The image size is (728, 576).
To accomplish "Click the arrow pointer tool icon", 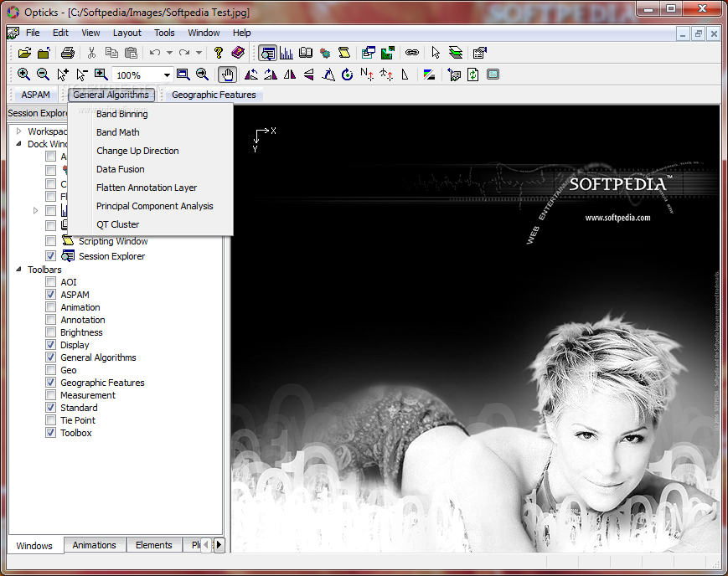I will coord(436,53).
